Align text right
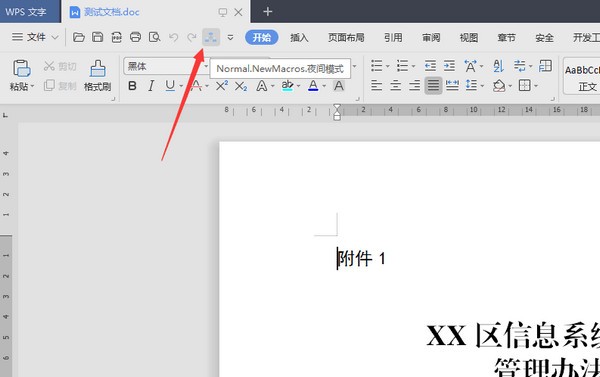This screenshot has width=600, height=377. coord(414,85)
